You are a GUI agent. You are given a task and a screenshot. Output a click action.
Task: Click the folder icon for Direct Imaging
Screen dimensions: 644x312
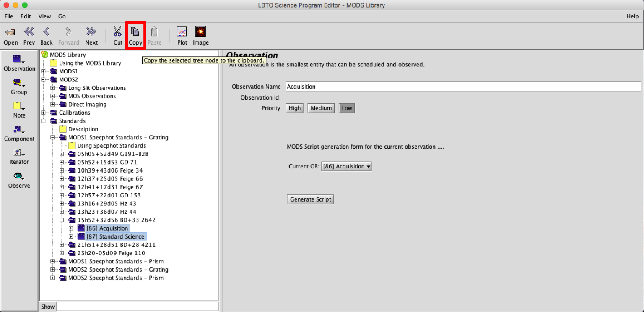[x=63, y=105]
